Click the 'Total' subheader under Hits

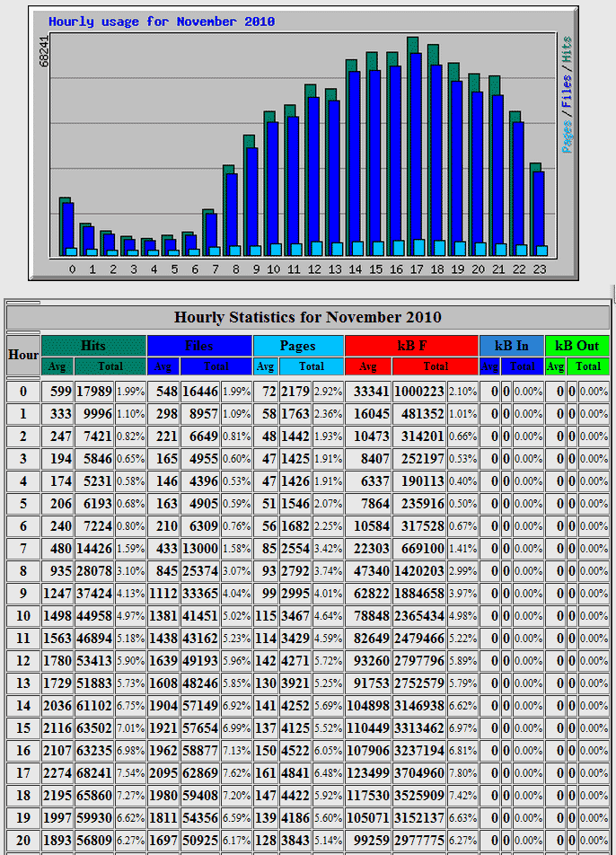[x=110, y=366]
